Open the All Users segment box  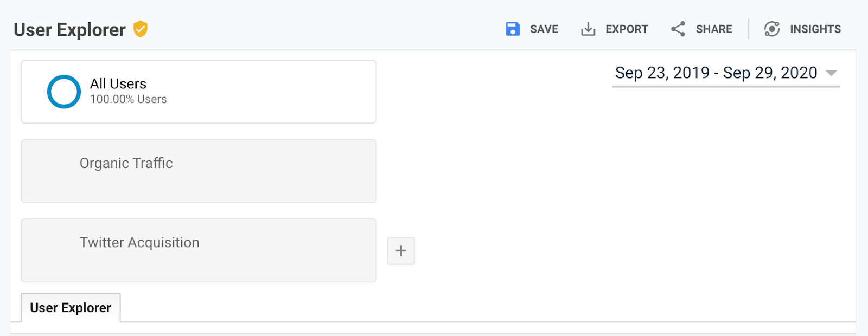pyautogui.click(x=199, y=92)
